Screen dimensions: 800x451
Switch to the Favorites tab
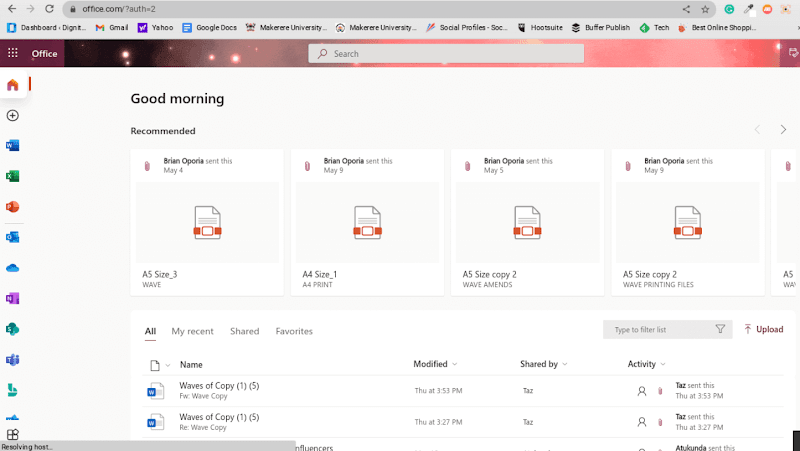(294, 331)
